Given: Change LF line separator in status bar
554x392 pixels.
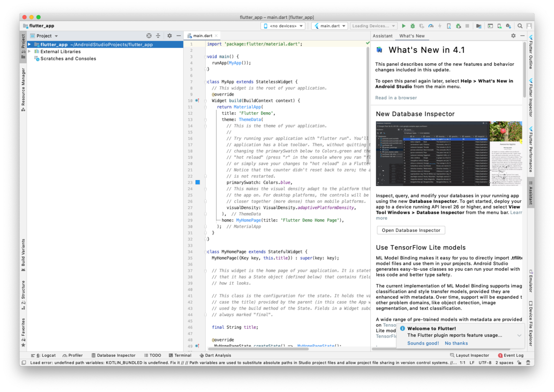Looking at the screenshot, I should (472, 363).
